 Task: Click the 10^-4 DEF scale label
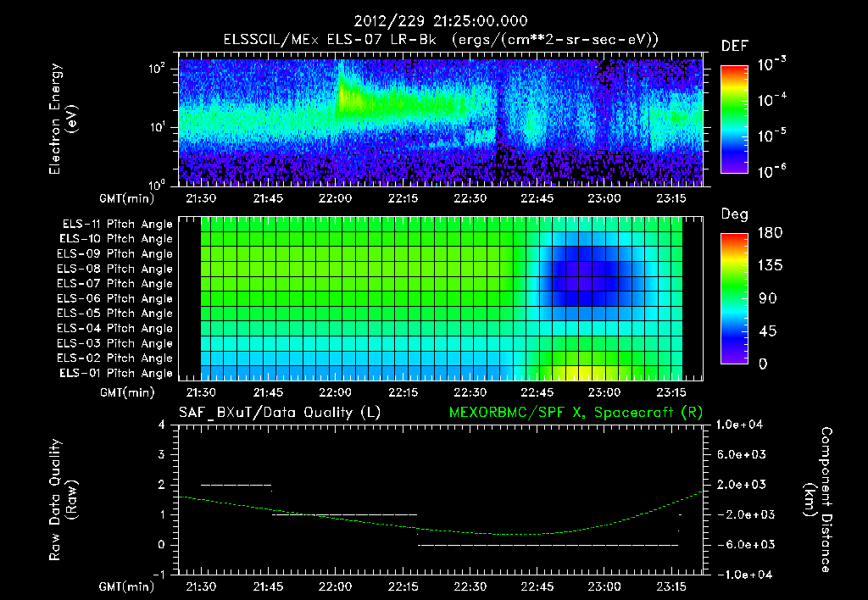[x=771, y=100]
